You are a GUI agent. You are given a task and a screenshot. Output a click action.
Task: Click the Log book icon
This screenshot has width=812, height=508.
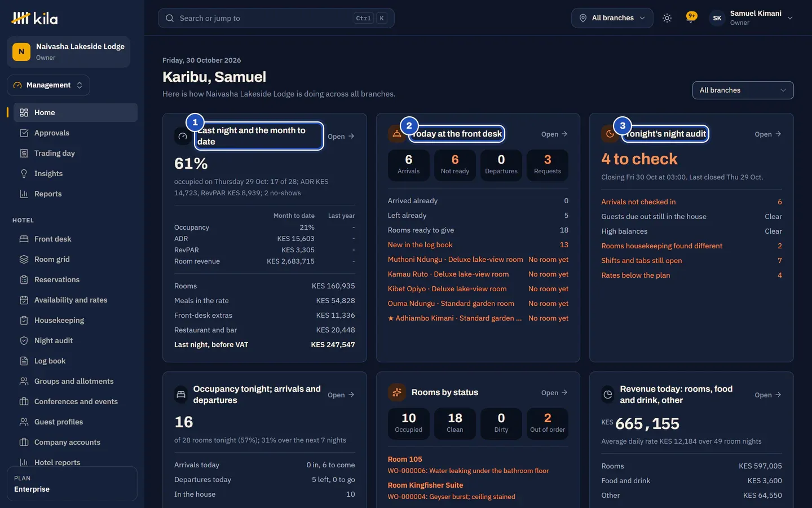point(24,361)
